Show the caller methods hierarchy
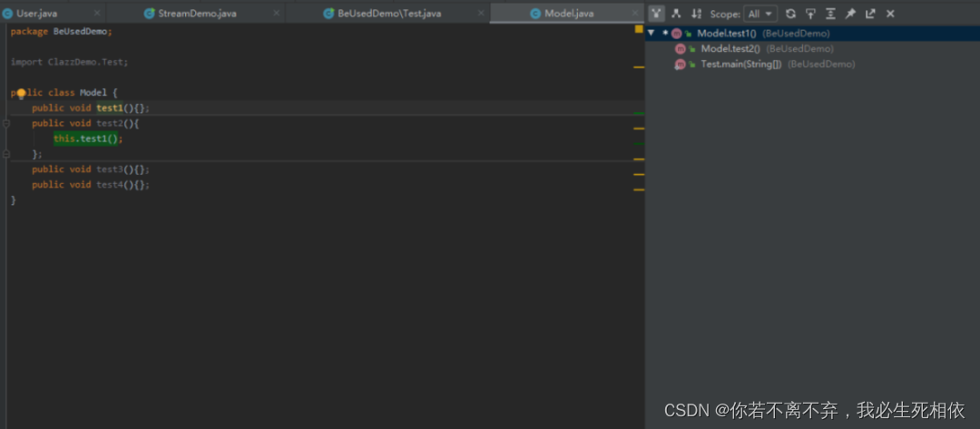980x429 pixels. click(x=656, y=13)
